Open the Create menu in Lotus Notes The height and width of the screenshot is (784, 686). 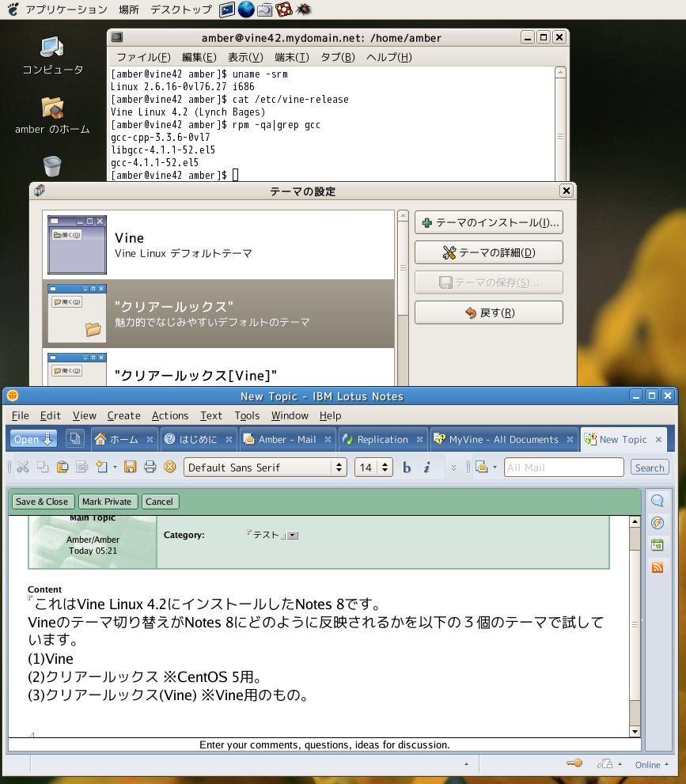[x=123, y=415]
